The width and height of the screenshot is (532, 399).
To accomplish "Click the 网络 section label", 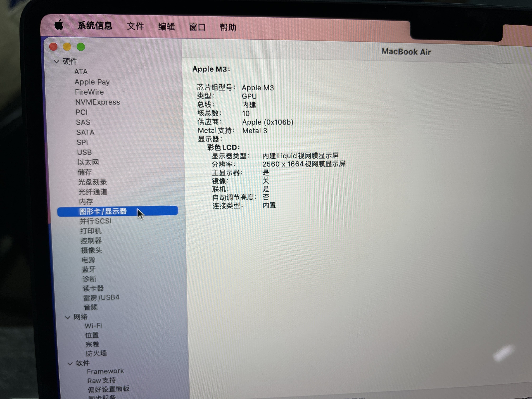I will 81,317.
